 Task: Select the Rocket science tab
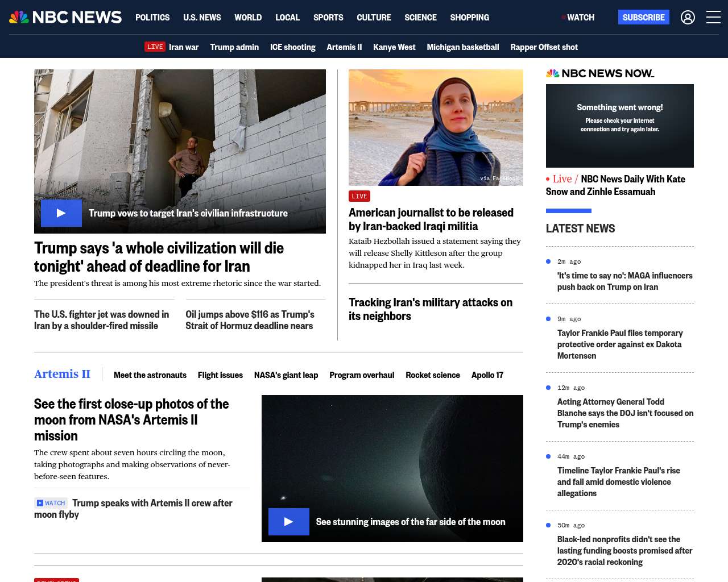433,375
